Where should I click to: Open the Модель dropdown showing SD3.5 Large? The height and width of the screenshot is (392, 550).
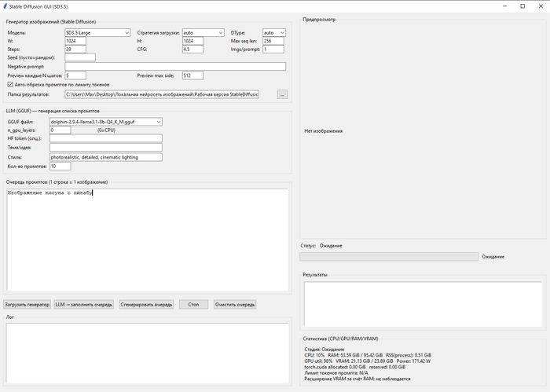[x=97, y=33]
